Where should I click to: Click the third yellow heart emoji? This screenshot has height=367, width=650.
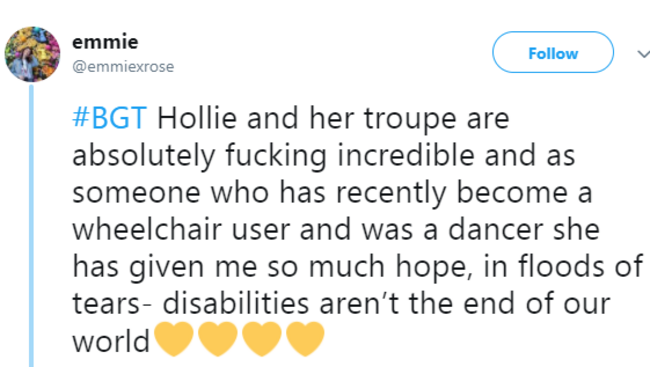click(262, 339)
